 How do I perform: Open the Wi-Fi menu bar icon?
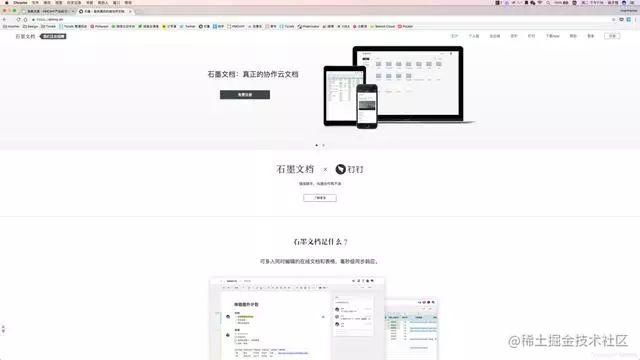(540, 2)
